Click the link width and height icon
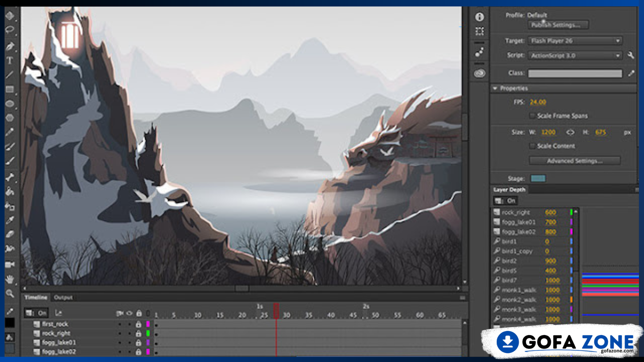This screenshot has width=644, height=362. (x=570, y=132)
